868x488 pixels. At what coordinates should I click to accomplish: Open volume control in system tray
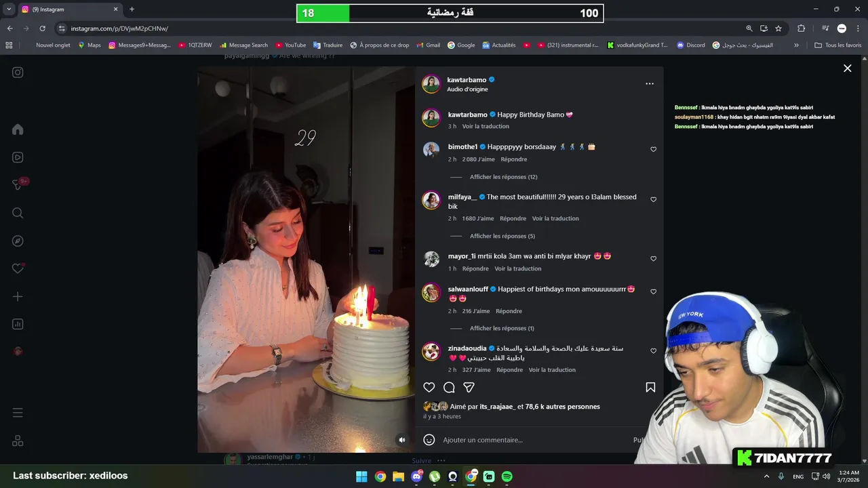[827, 476]
